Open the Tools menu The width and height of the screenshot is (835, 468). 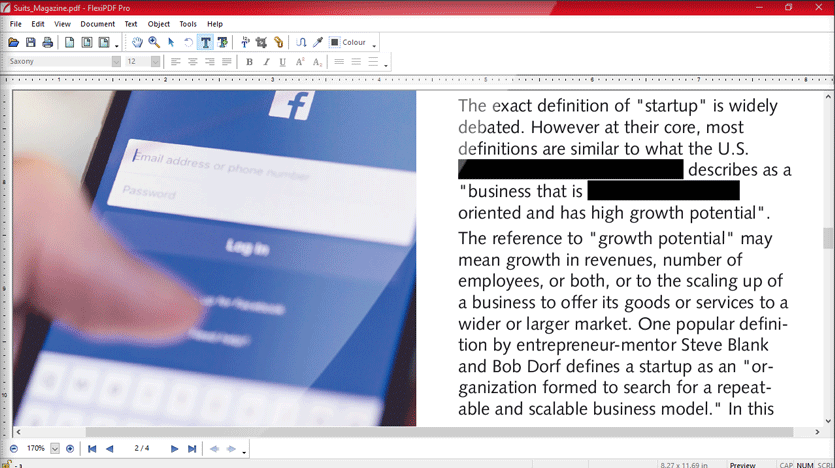click(188, 24)
